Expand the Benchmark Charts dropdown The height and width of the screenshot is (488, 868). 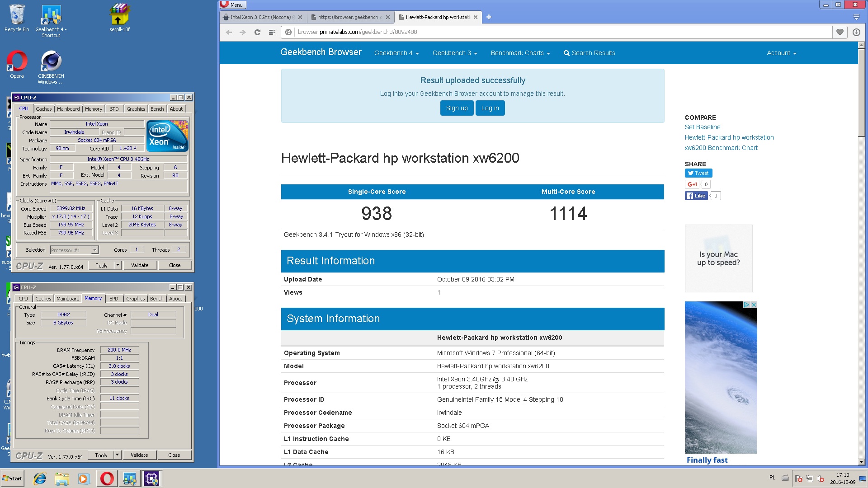[x=520, y=53]
